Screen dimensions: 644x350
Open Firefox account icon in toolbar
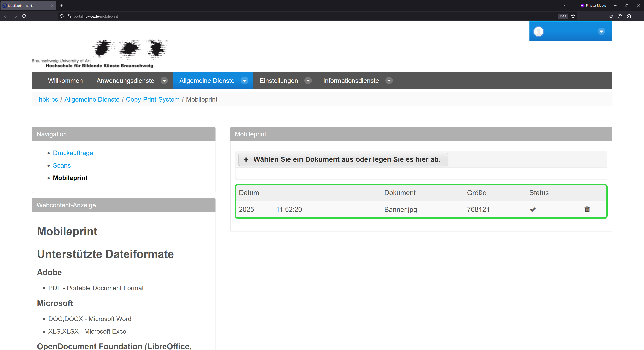coord(620,16)
